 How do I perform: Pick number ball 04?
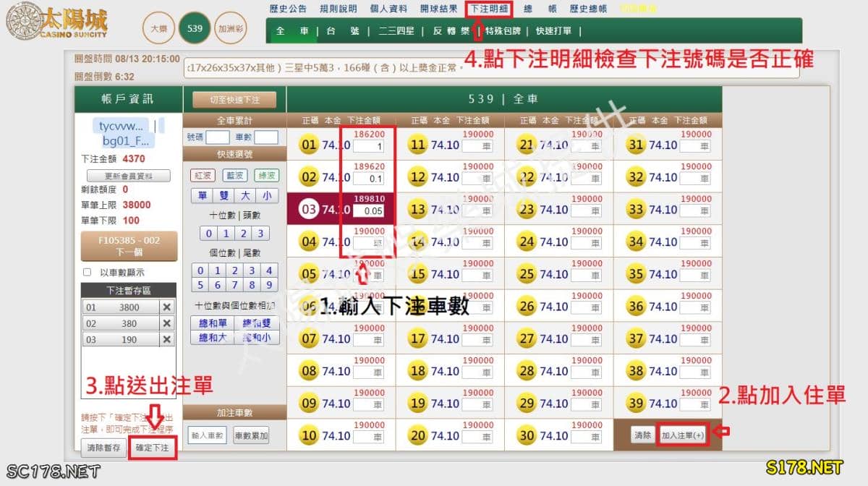[309, 242]
